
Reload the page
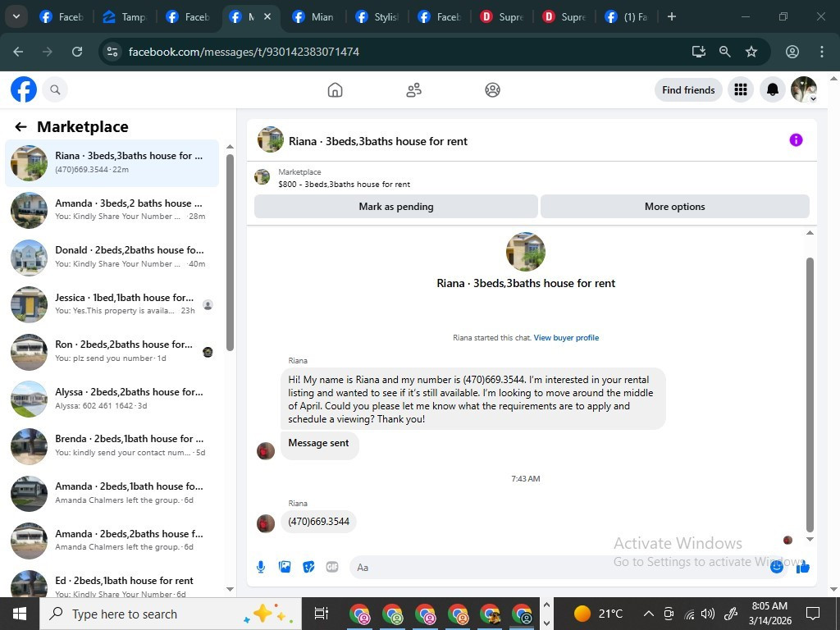click(x=77, y=52)
